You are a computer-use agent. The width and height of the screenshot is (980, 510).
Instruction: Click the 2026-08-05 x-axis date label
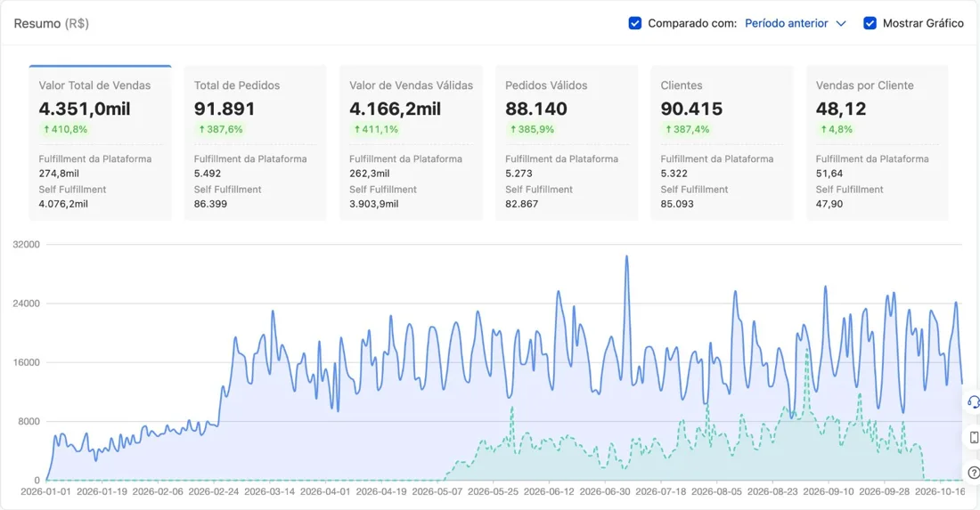pos(716,491)
